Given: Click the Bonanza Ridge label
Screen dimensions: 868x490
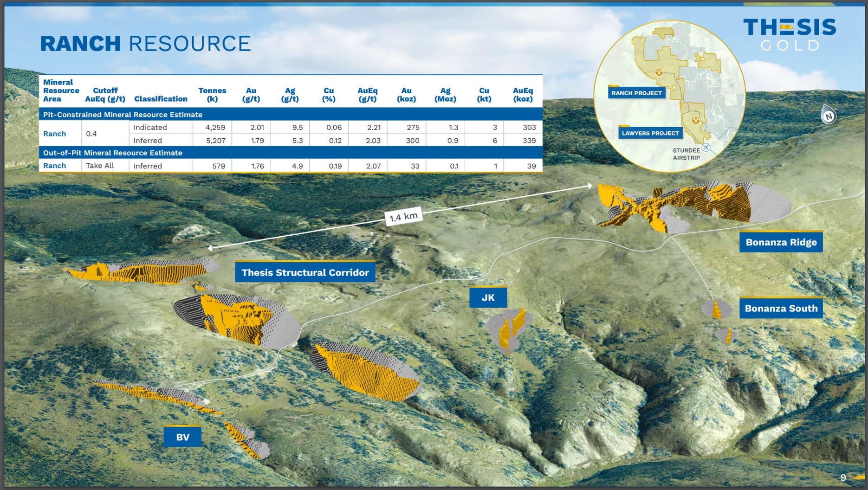Looking at the screenshot, I should (781, 242).
